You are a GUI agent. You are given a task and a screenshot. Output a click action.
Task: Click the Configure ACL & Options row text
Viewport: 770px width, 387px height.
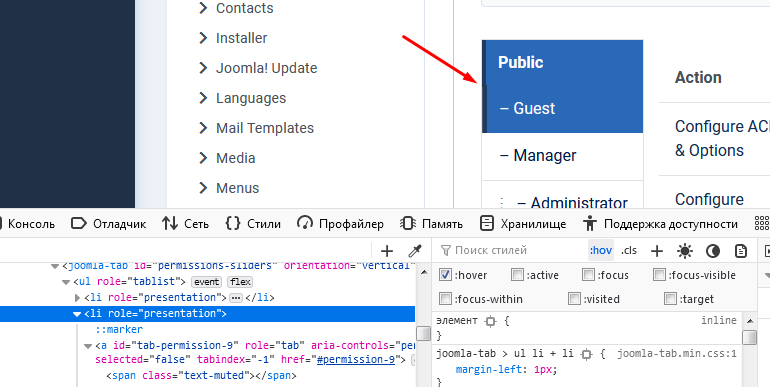pyautogui.click(x=722, y=138)
